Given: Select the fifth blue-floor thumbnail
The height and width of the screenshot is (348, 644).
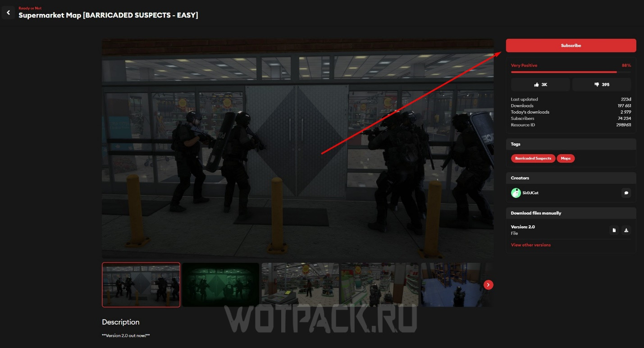Looking at the screenshot, I should tap(451, 284).
